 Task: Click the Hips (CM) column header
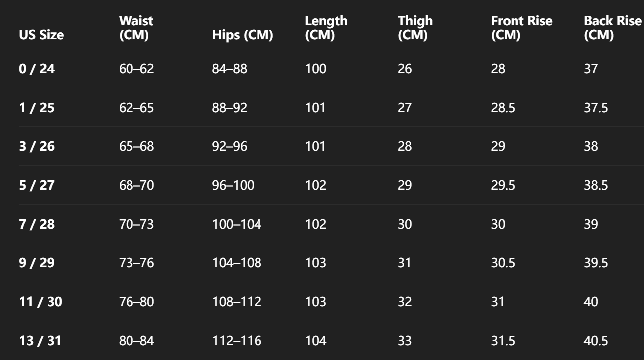243,36
